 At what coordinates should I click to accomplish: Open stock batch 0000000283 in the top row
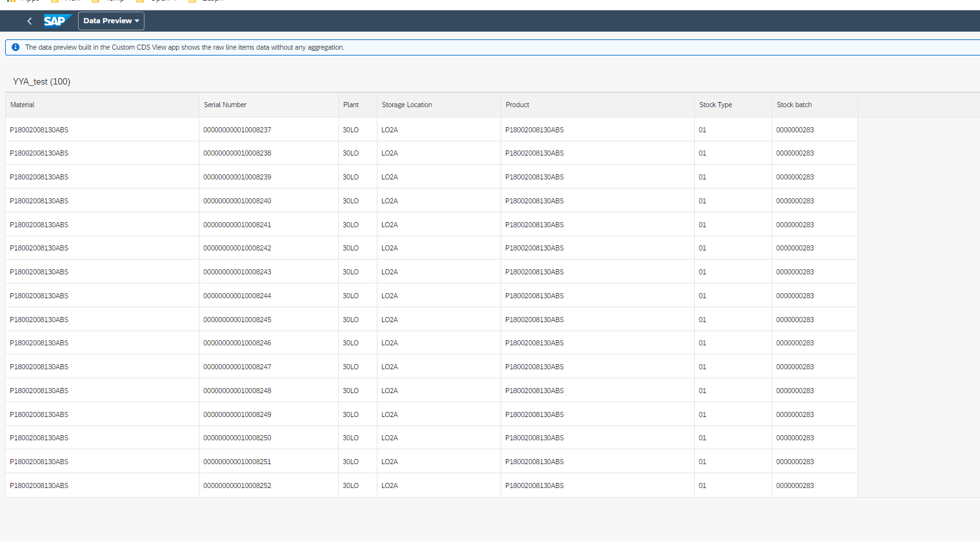click(794, 129)
